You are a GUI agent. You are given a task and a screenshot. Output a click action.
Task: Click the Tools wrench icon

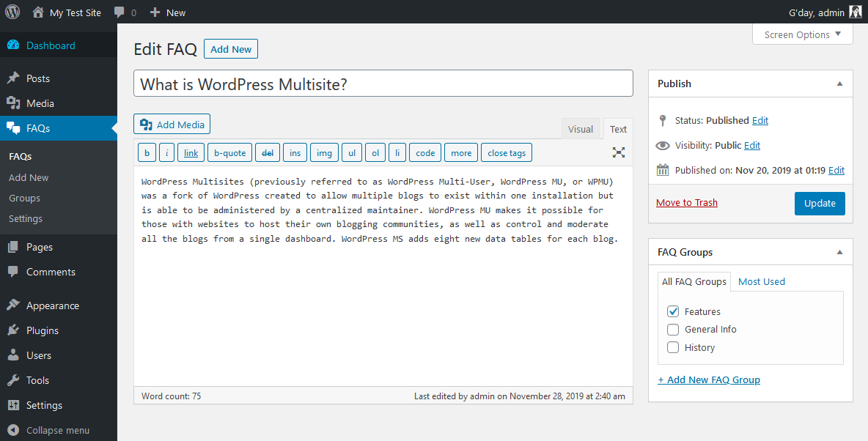13,380
